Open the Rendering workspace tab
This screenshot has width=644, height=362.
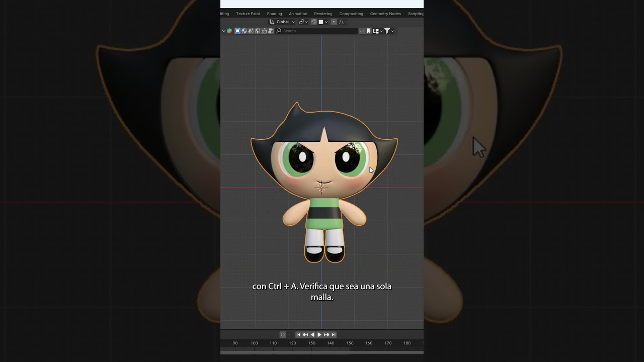click(323, 14)
